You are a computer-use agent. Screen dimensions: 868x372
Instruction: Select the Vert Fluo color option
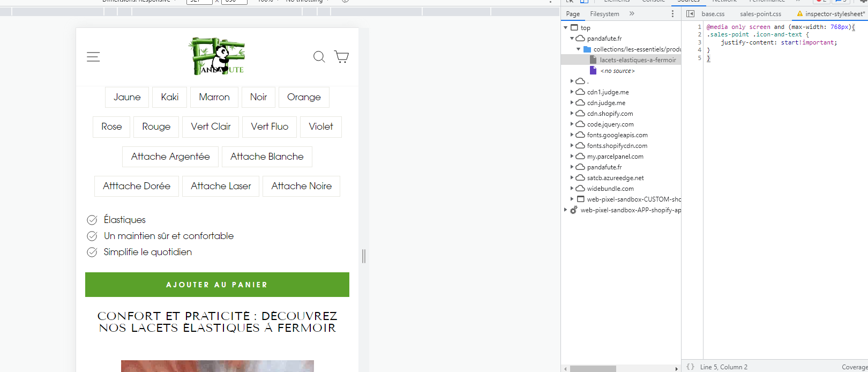coord(270,127)
